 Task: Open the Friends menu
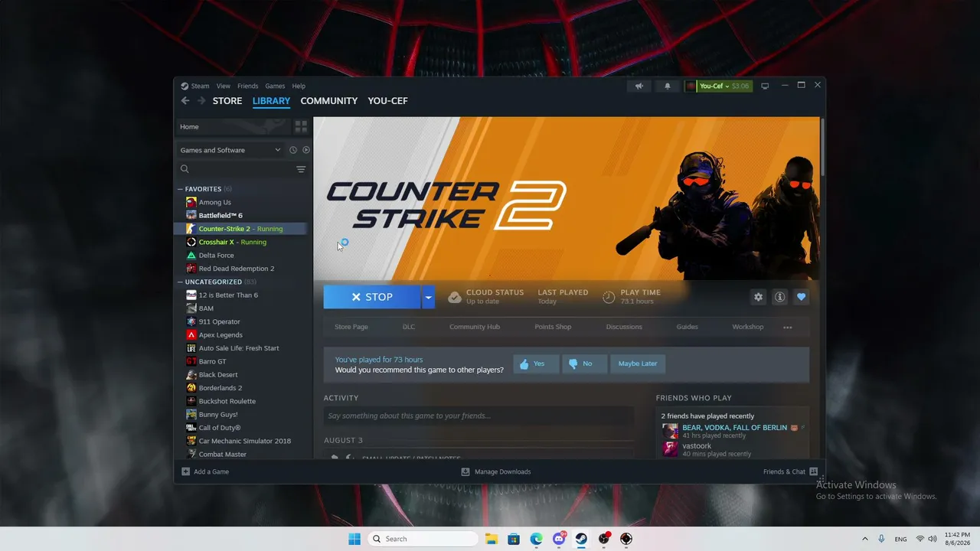(x=247, y=86)
